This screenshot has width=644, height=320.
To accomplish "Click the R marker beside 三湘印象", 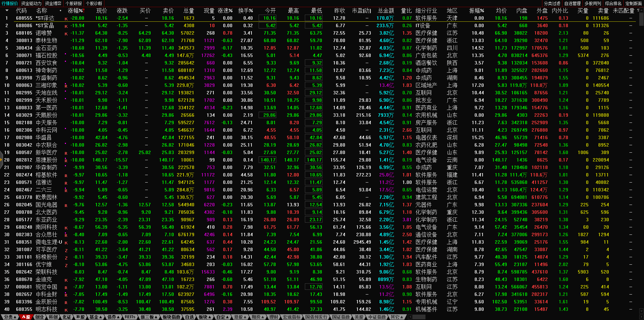I will click(66, 86).
